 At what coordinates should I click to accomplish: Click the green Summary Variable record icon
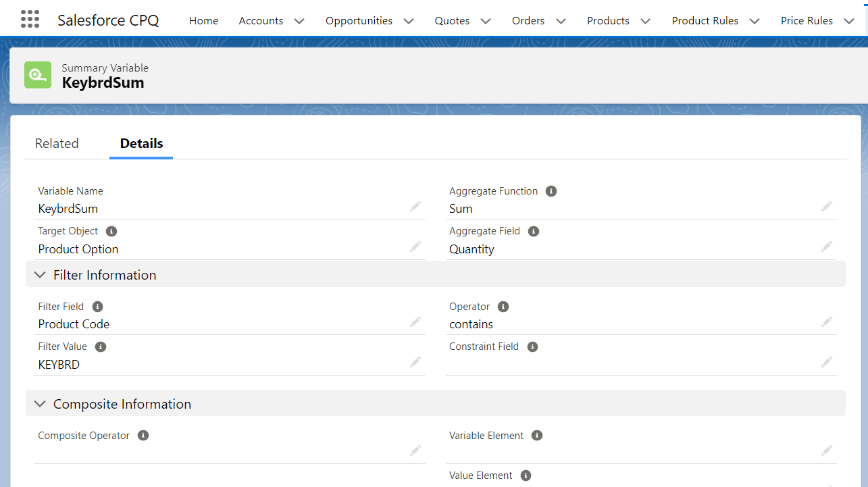(37, 75)
